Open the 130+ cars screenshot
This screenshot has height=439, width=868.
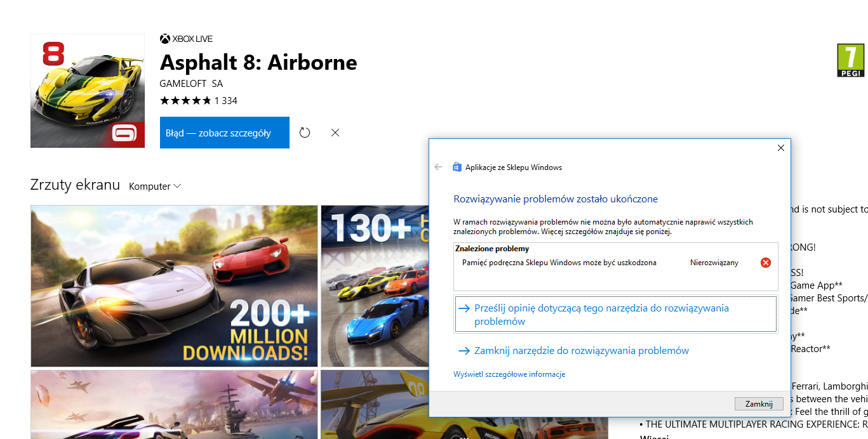pyautogui.click(x=375, y=285)
